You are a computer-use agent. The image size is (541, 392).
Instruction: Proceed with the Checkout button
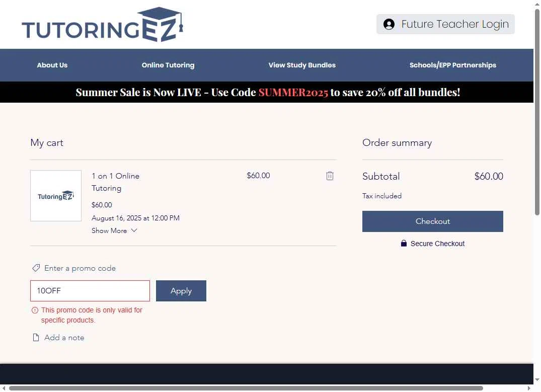[x=433, y=221]
